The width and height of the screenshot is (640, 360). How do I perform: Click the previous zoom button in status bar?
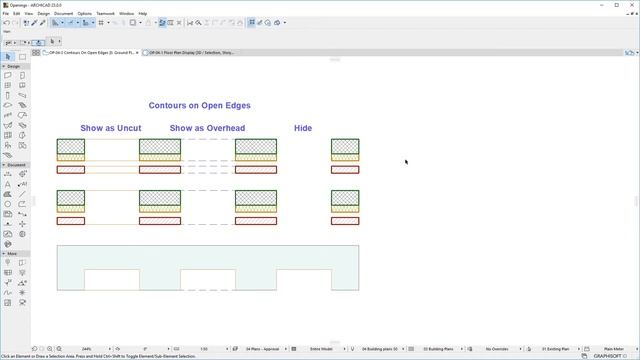(x=34, y=349)
